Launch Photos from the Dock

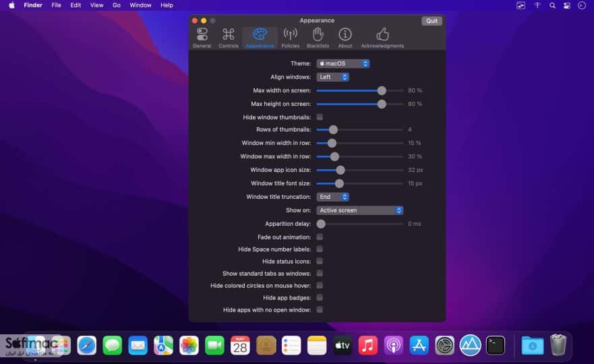(x=189, y=345)
